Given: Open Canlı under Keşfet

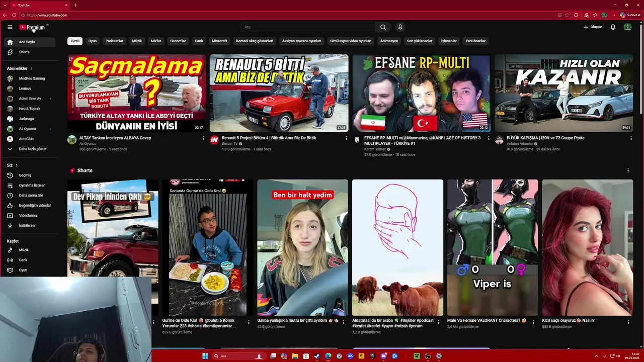Looking at the screenshot, I should (29, 260).
